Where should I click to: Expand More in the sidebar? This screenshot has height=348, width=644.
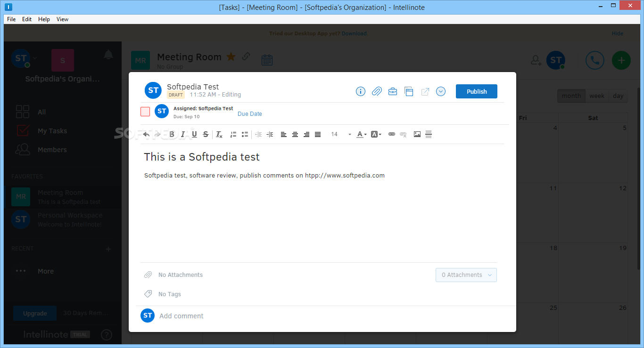click(x=46, y=271)
